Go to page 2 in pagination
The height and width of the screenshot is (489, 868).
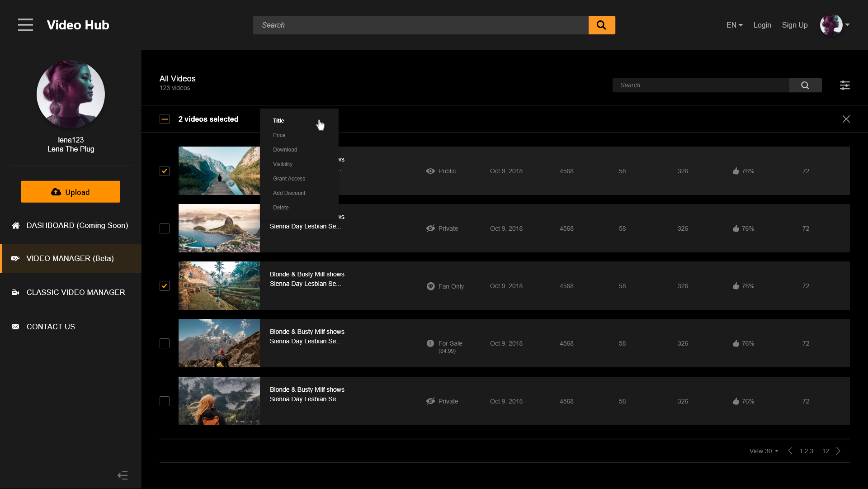(806, 451)
